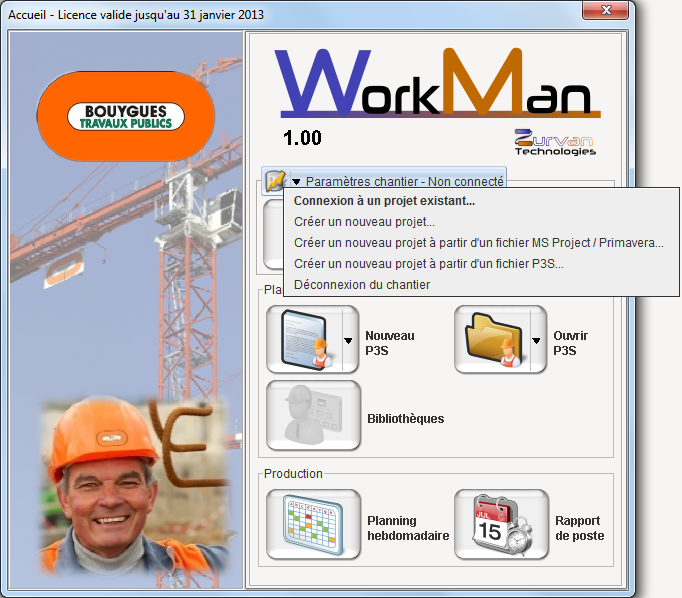Open the Rapport de poste clock-calendar icon
This screenshot has height=598, width=682.
click(501, 525)
